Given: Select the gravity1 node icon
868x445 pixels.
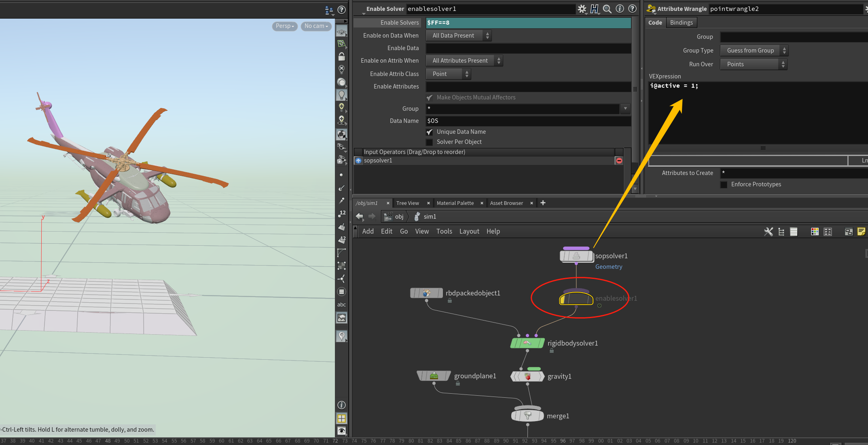Looking at the screenshot, I should click(x=527, y=376).
